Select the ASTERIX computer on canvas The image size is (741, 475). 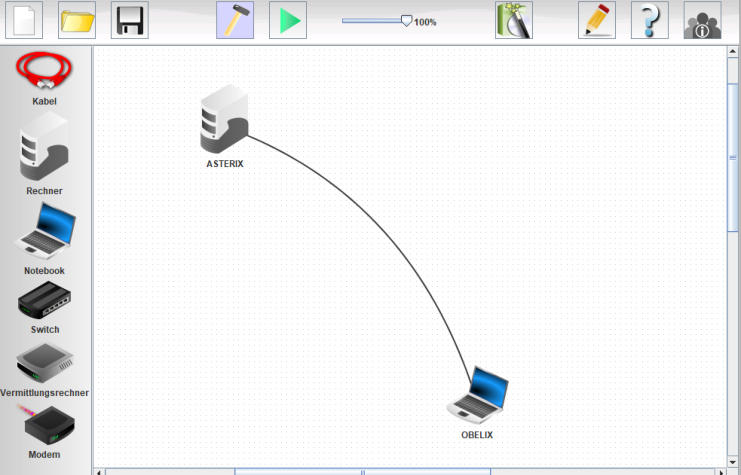(x=224, y=119)
